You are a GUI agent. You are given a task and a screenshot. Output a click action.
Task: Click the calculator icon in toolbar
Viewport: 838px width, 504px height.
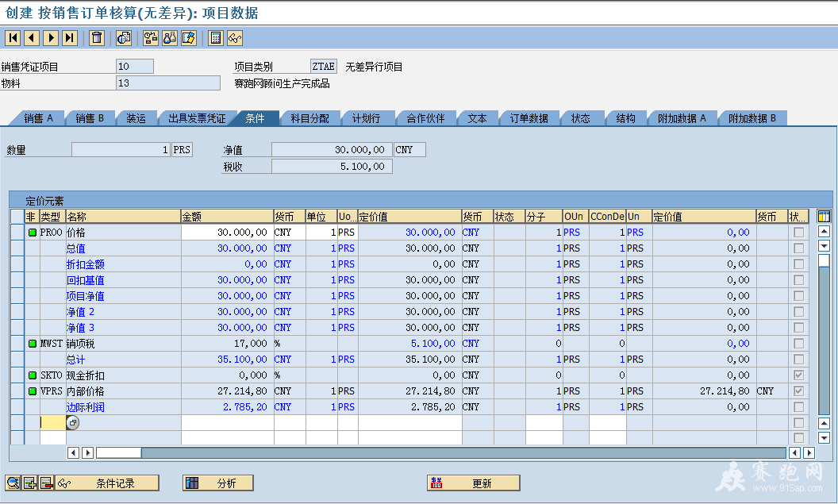coord(215,38)
